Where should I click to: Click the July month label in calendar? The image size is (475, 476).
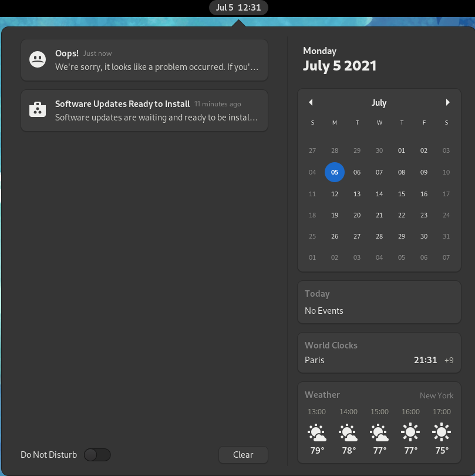(x=379, y=103)
